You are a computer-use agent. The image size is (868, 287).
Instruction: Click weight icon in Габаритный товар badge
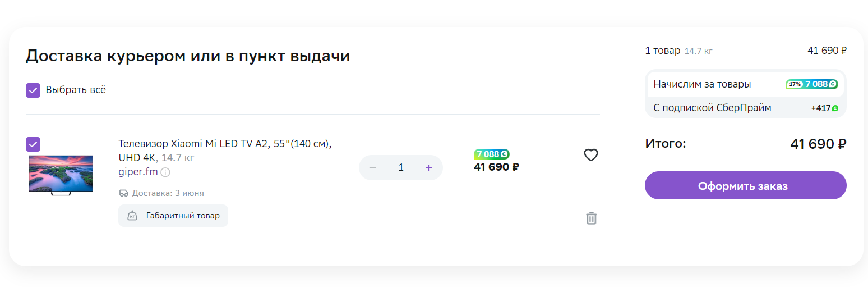(x=132, y=216)
